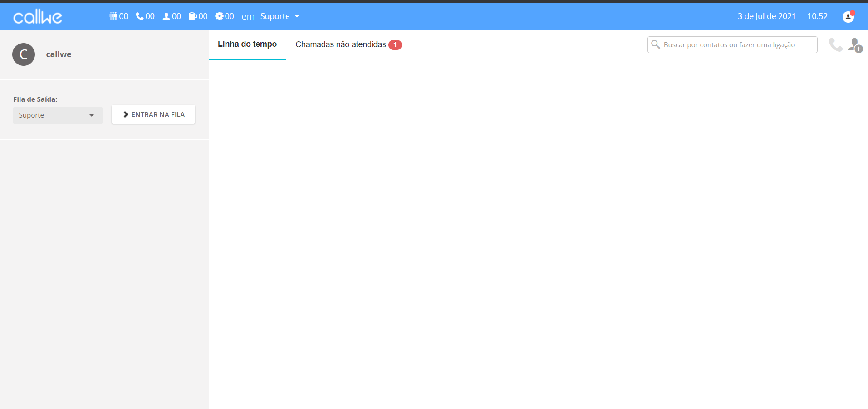Open Chamadas não atendidas tab
This screenshot has width=868, height=409.
coord(341,44)
